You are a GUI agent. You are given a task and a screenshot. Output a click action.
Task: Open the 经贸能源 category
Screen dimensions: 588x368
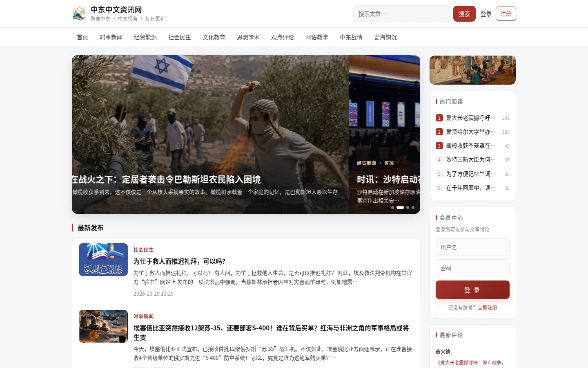(145, 37)
